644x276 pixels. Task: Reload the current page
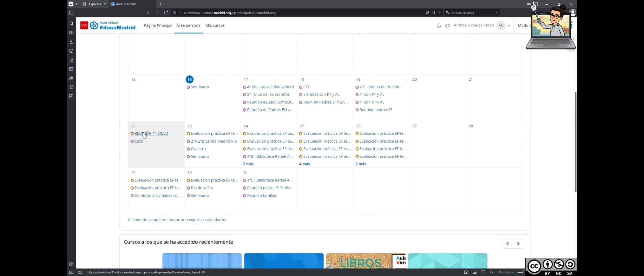click(x=166, y=13)
